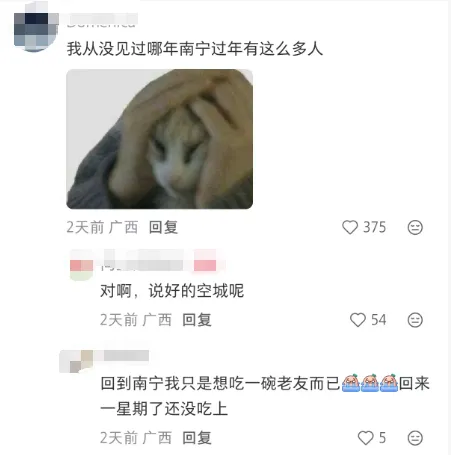Click the pink badge beside second username
This screenshot has height=455, width=451.
pos(205,264)
